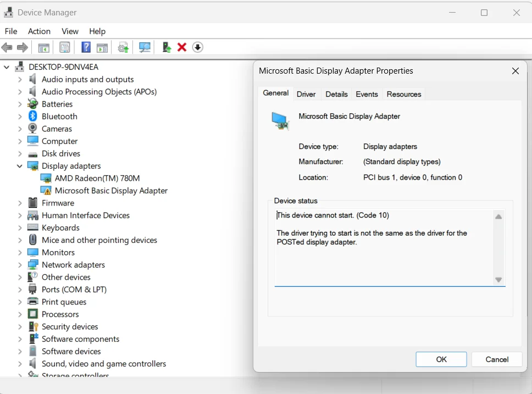Click the Network adapters category icon
The image size is (532, 394).
click(x=33, y=264)
